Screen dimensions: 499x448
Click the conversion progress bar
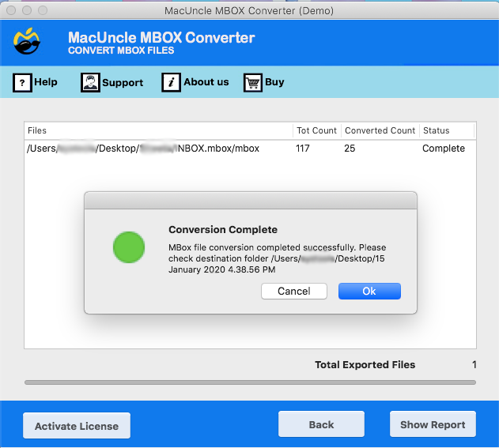point(250,382)
